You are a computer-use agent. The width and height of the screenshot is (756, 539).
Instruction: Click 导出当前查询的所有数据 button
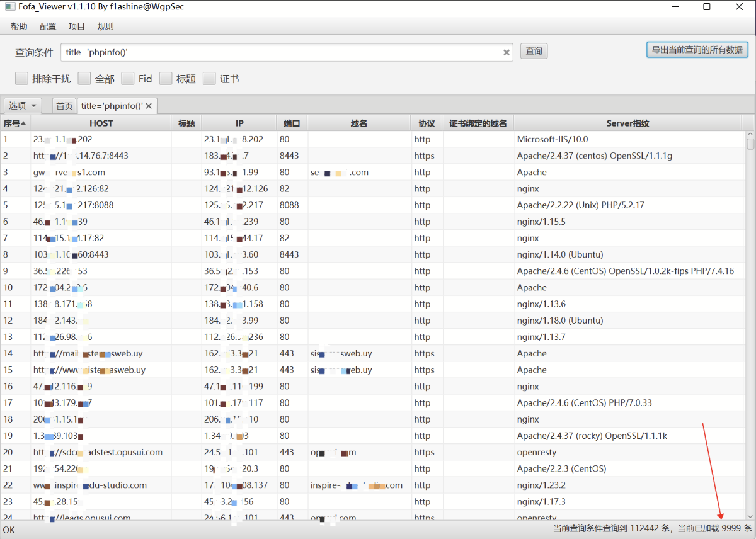[697, 50]
